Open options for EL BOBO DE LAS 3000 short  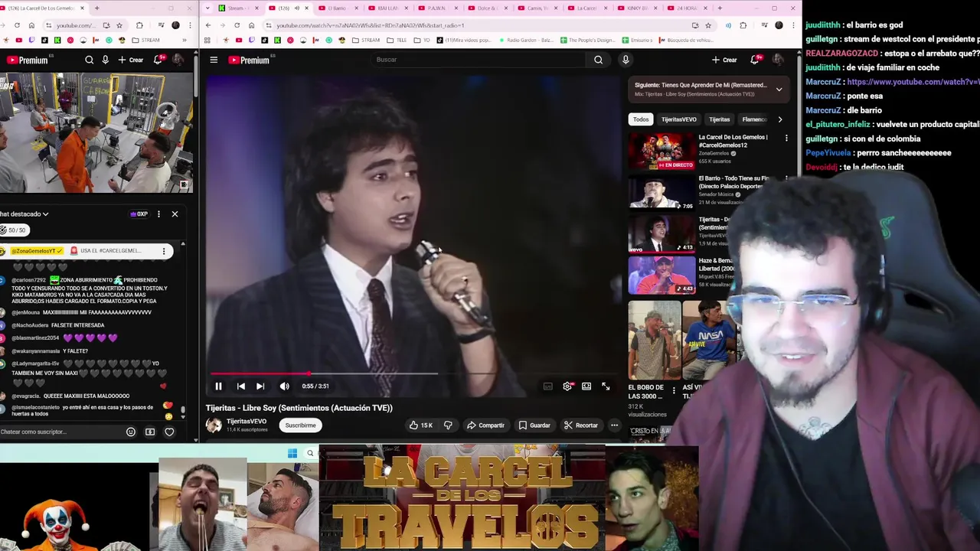pos(674,390)
